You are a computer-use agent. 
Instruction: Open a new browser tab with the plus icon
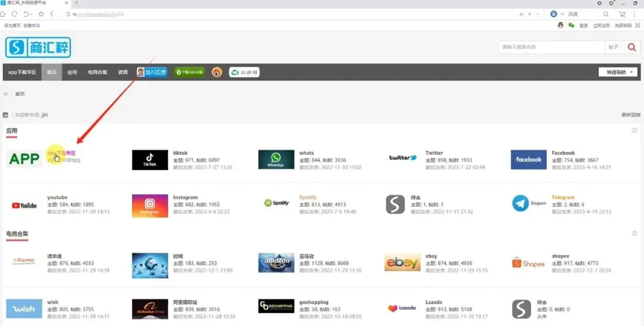coord(76,3)
